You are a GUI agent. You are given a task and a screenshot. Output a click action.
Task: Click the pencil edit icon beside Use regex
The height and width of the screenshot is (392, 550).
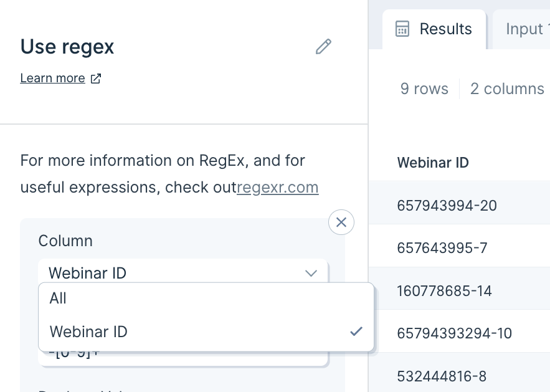click(x=323, y=47)
